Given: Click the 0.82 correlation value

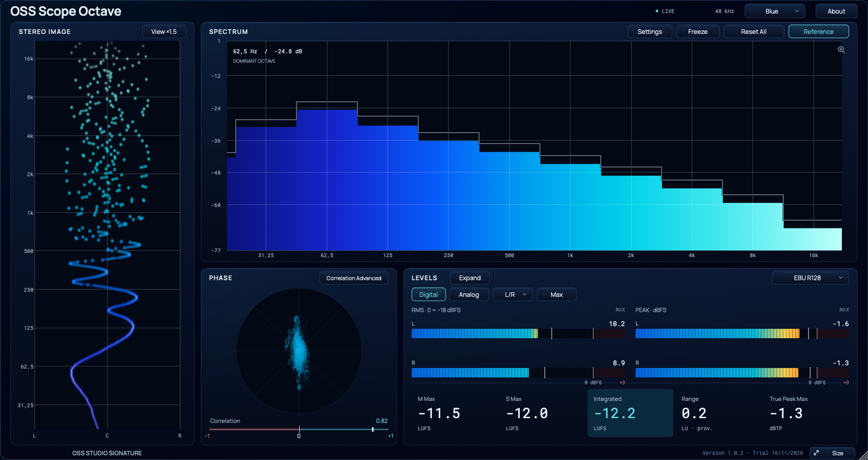Looking at the screenshot, I should 382,421.
